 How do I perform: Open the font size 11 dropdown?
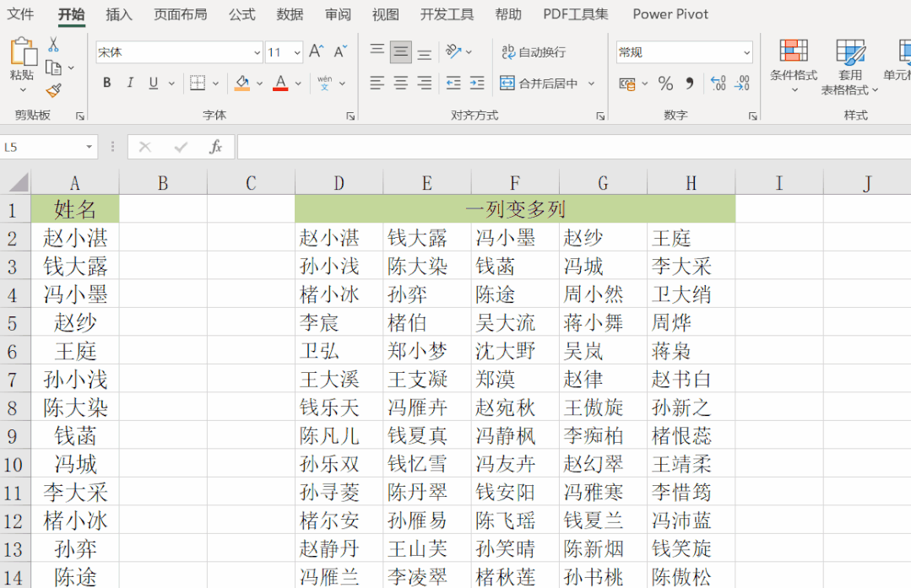[x=296, y=52]
